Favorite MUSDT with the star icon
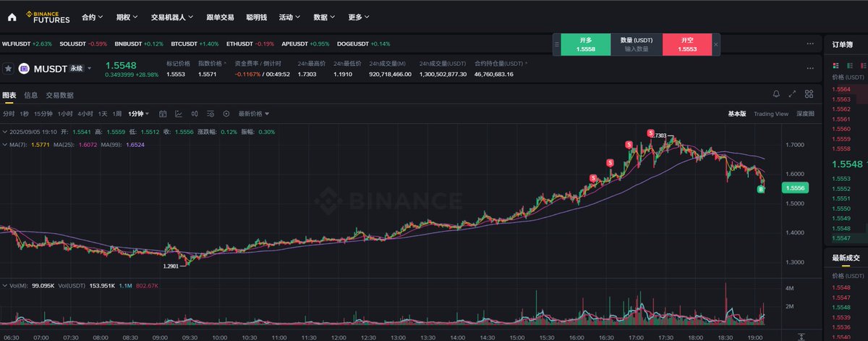 point(8,69)
